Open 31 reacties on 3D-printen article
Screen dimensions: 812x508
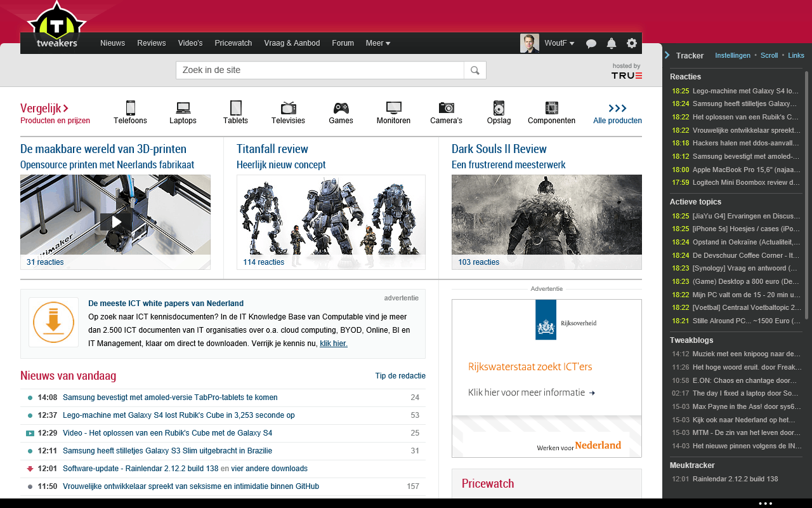[45, 262]
